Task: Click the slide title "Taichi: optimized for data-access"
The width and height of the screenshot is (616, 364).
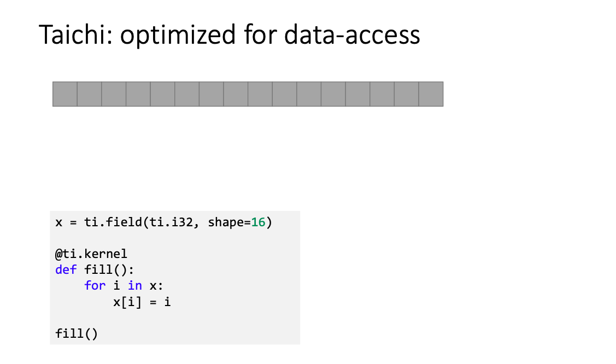Action: tap(230, 34)
